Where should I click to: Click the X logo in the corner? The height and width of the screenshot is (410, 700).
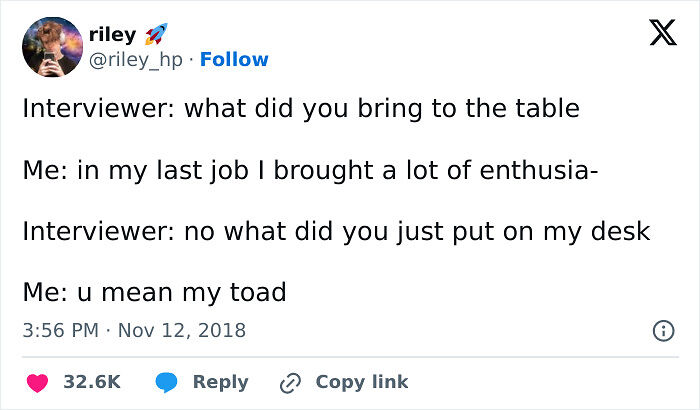[656, 34]
